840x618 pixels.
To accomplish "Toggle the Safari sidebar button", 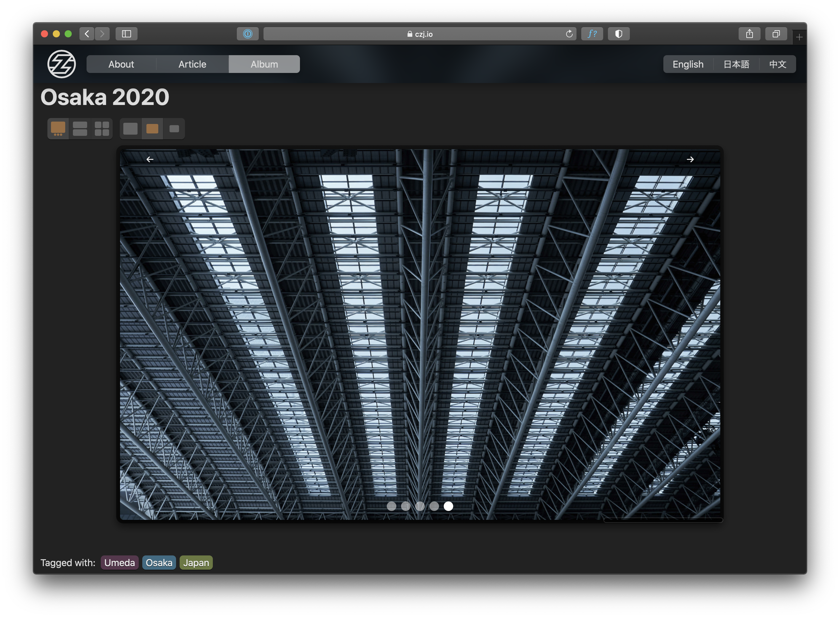I will click(x=126, y=34).
